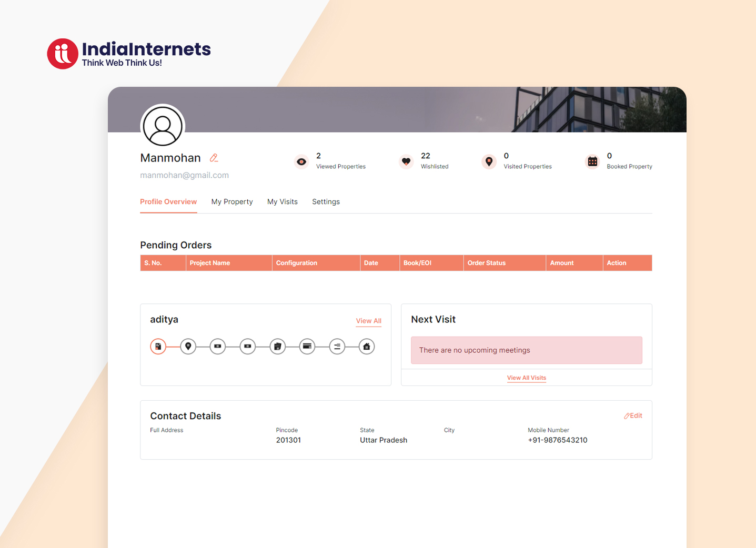
Task: Click the Contact Details heading
Action: point(186,416)
